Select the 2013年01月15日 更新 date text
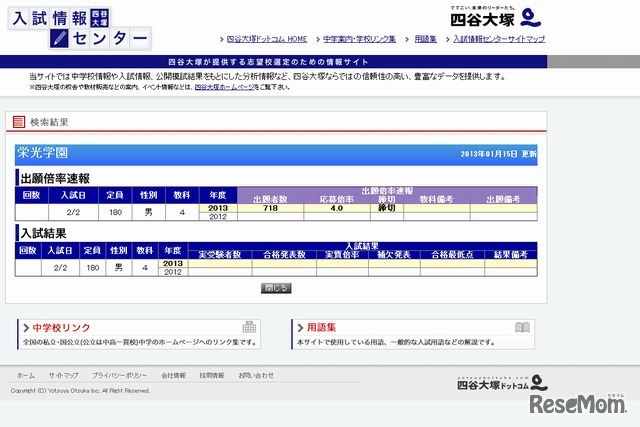The width and height of the screenshot is (640, 427). tap(498, 154)
